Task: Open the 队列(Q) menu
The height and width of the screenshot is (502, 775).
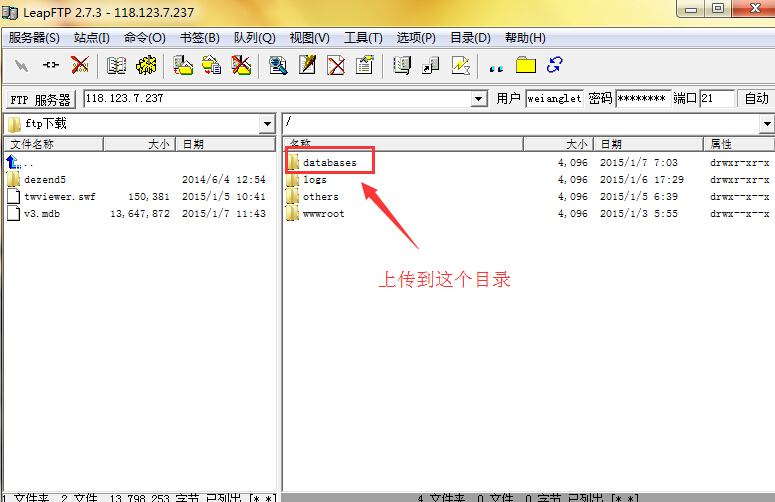Action: click(254, 38)
